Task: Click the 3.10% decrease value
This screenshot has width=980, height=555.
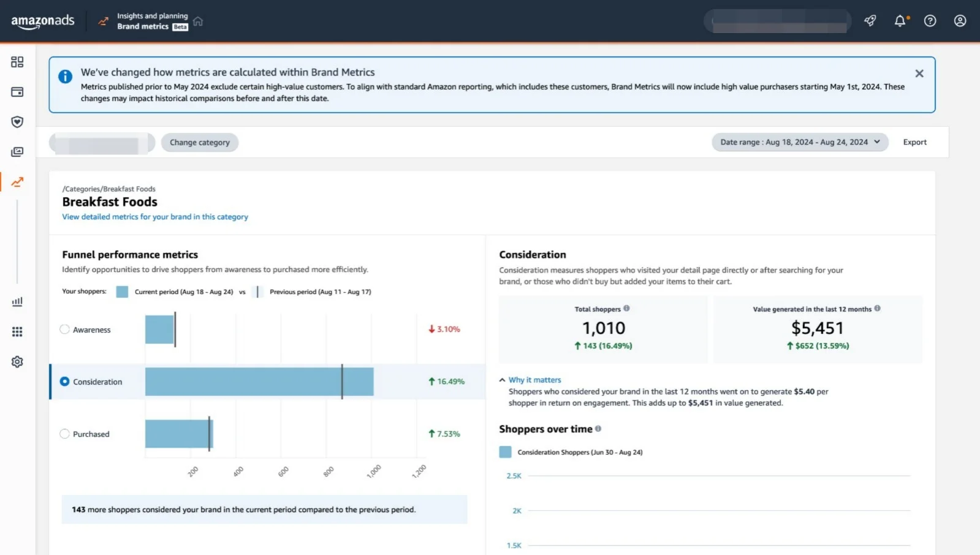Action: (x=444, y=329)
